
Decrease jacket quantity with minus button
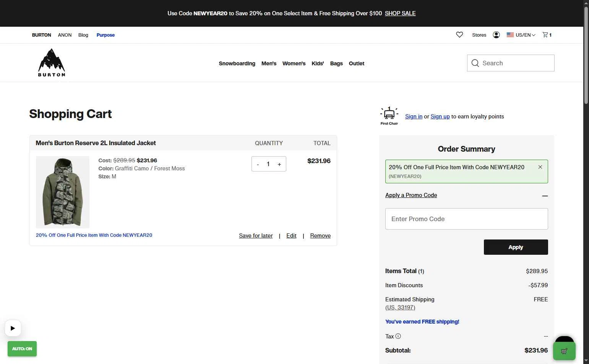[x=258, y=164]
